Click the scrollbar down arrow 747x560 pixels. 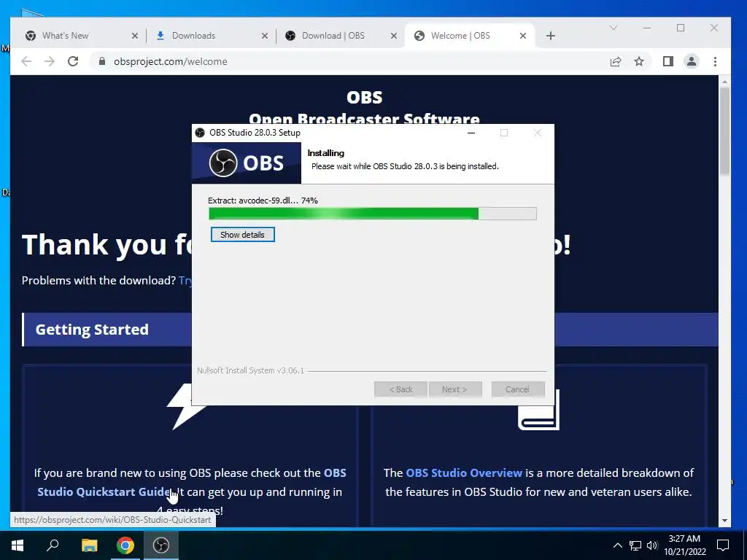click(x=724, y=521)
